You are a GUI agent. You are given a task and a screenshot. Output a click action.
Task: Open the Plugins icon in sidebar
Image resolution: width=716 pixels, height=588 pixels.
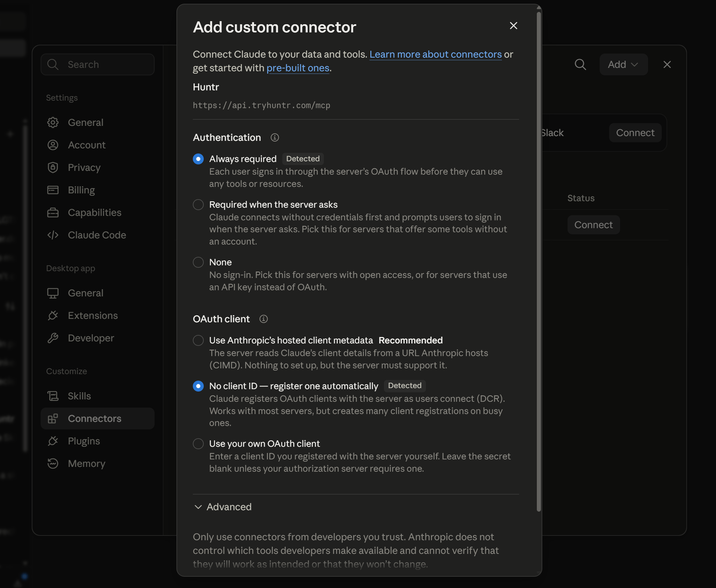pos(53,441)
